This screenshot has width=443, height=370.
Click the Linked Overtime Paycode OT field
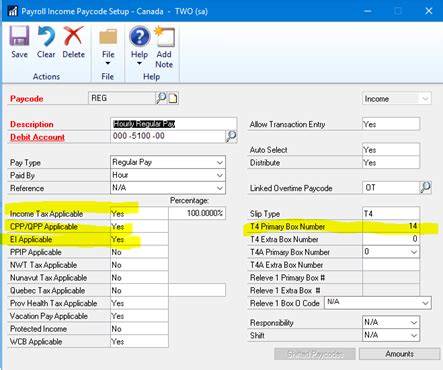(391, 188)
